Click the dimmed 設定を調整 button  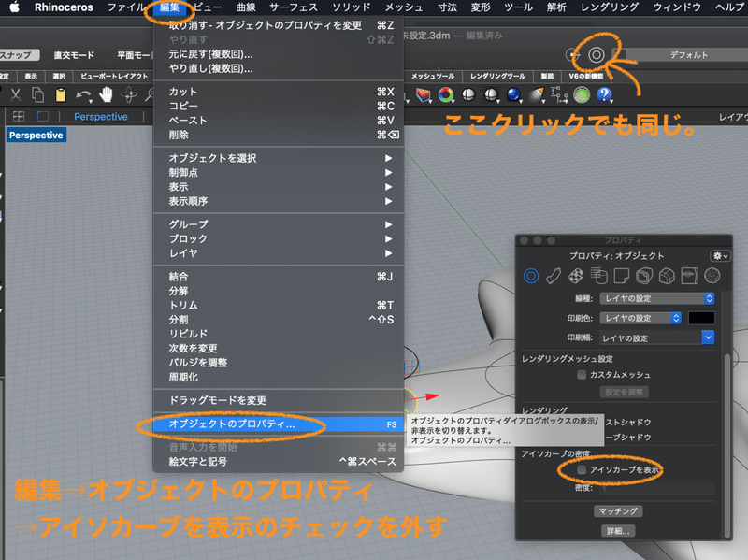(x=624, y=392)
